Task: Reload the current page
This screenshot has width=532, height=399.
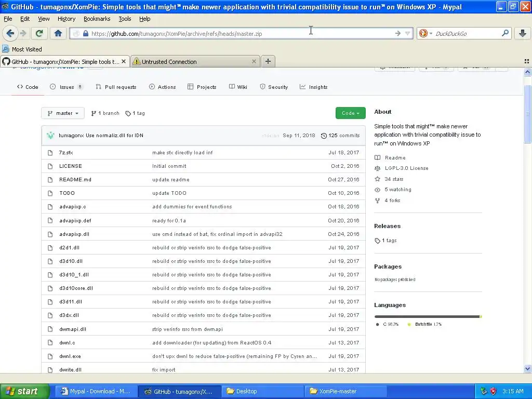Action: 39,33
